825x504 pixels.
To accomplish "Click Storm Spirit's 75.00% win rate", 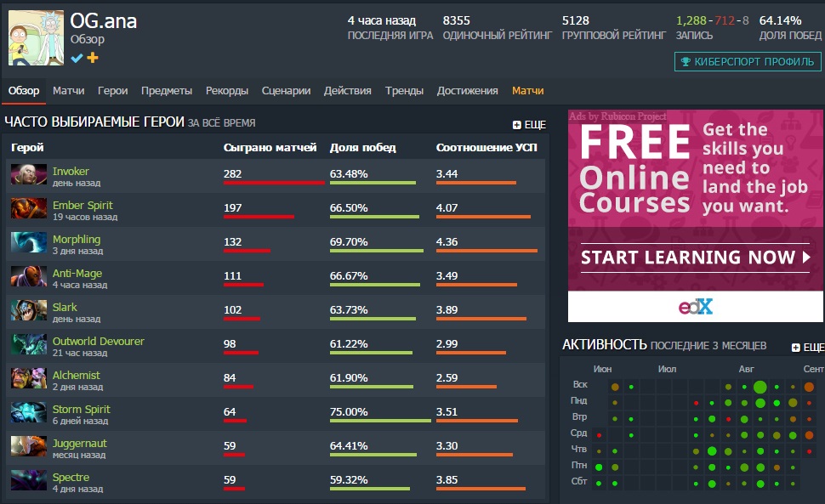I will (349, 412).
